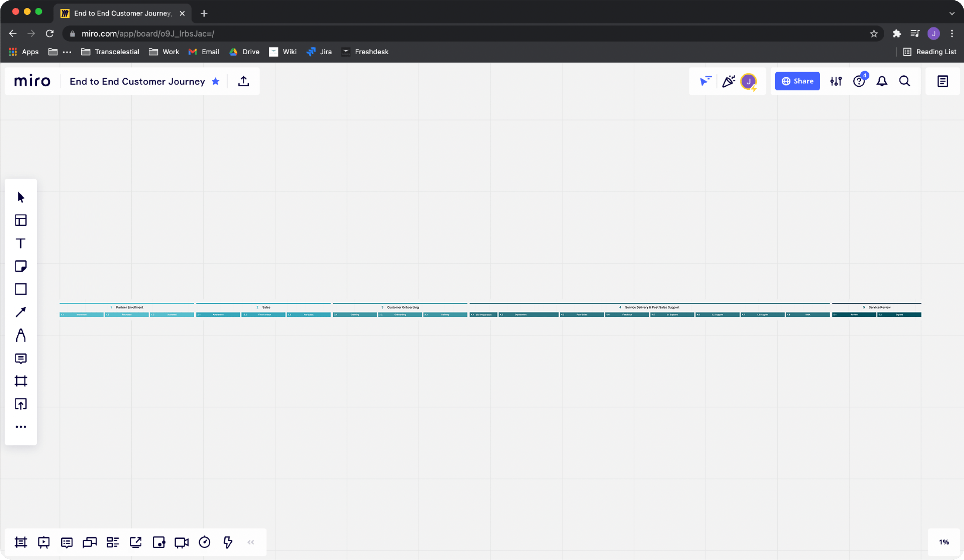Open Frames panel in bottom toolbar

[x=21, y=543]
